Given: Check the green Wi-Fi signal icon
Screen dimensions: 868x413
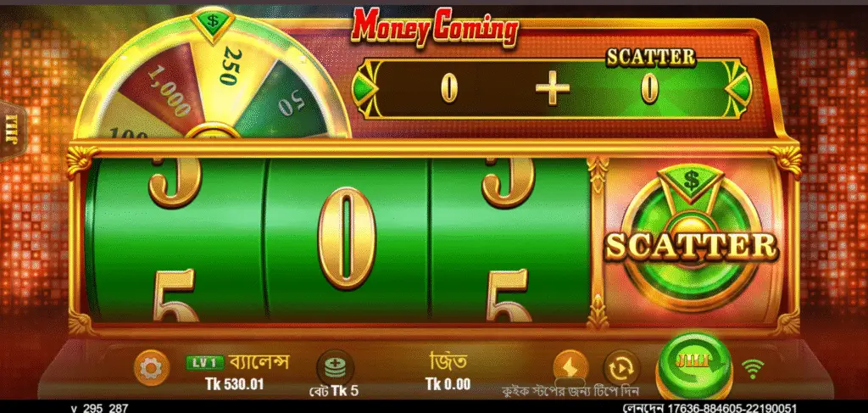Looking at the screenshot, I should [753, 369].
